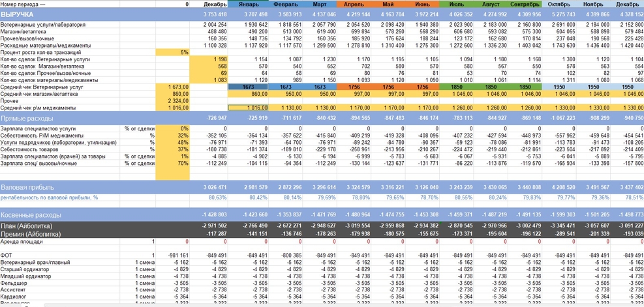Select the Октябрь column header
The width and height of the screenshot is (644, 307).
pos(559,4)
